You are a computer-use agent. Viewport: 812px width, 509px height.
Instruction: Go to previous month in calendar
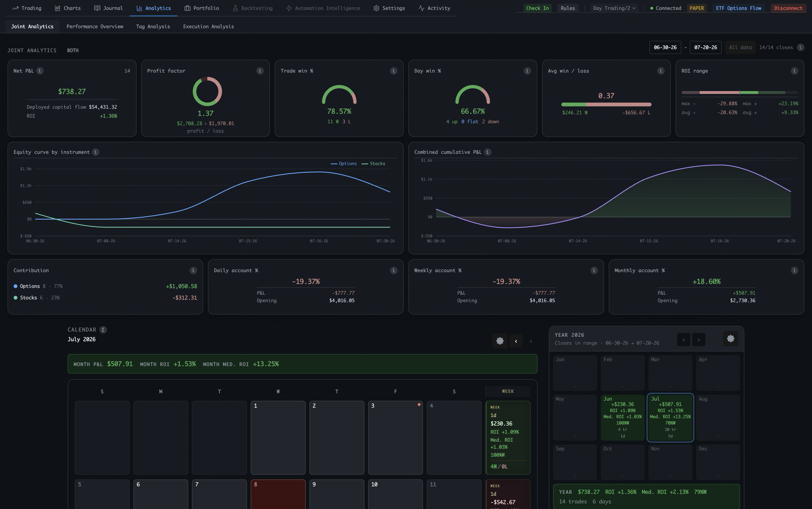pyautogui.click(x=516, y=341)
